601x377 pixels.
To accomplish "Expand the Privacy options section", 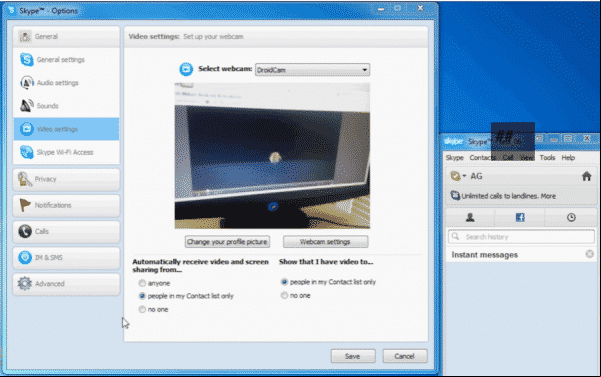I will pos(66,179).
